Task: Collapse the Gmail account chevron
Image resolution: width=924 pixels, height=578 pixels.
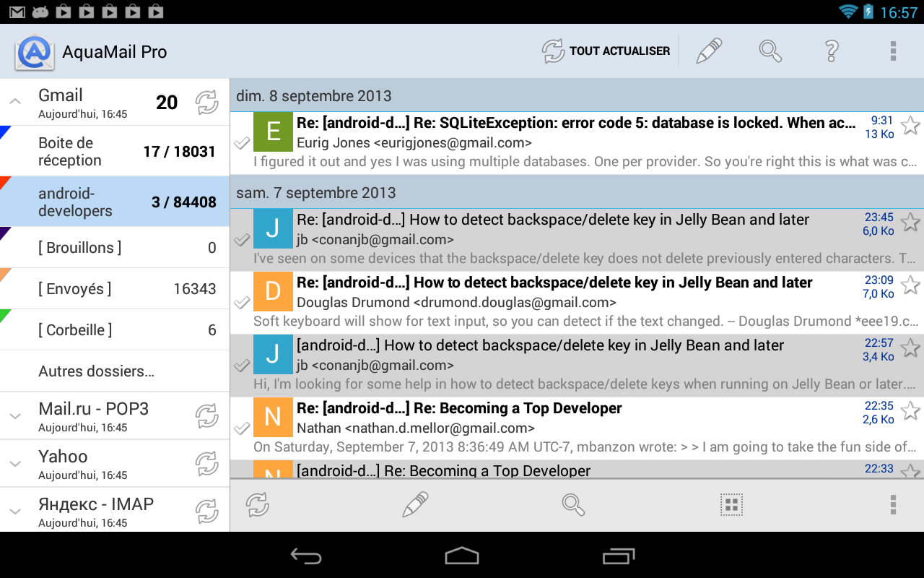Action: tap(15, 102)
